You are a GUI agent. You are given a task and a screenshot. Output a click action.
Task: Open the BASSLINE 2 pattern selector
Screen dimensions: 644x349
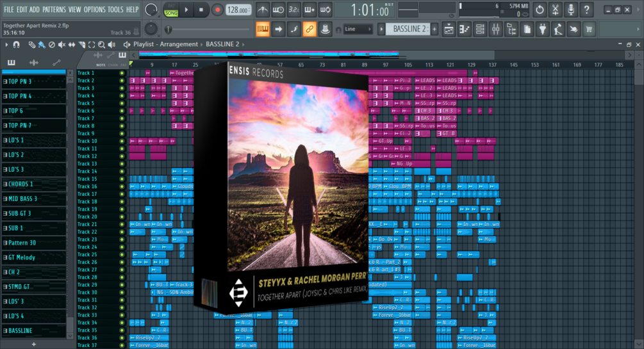(x=409, y=29)
